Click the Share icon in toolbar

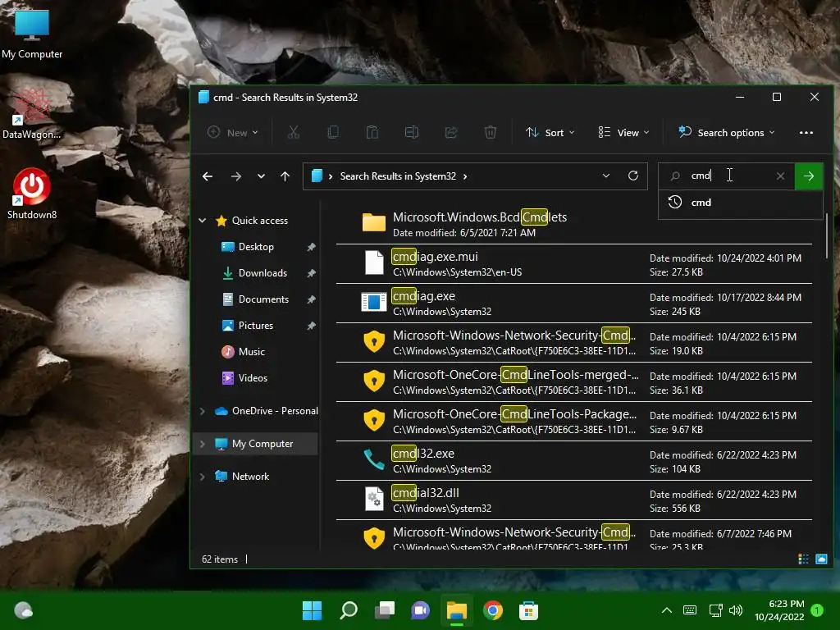(x=451, y=132)
